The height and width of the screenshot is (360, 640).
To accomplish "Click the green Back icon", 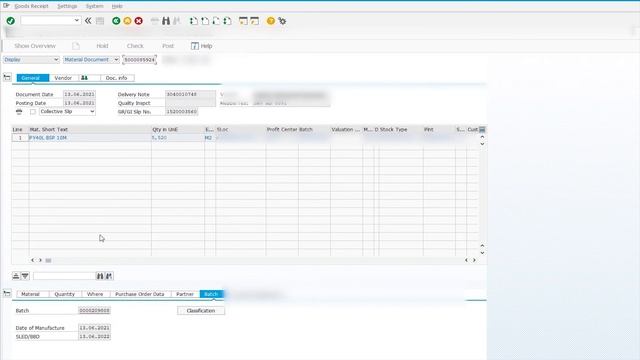I will coord(116,21).
